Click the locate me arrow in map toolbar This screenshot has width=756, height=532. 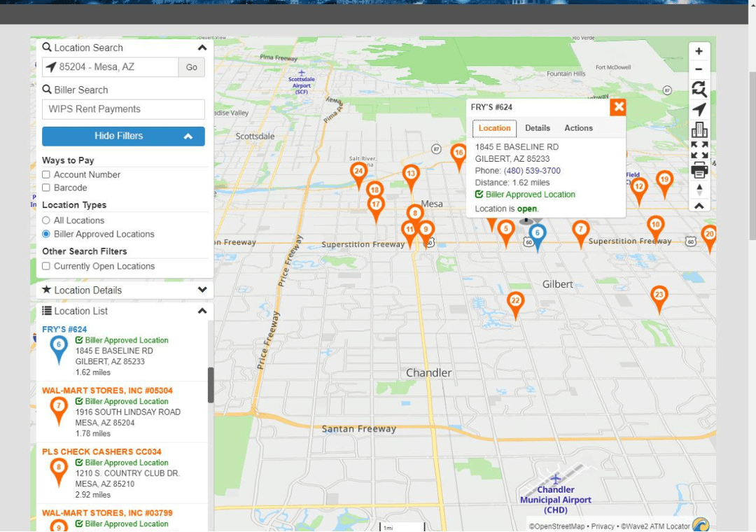pyautogui.click(x=699, y=109)
